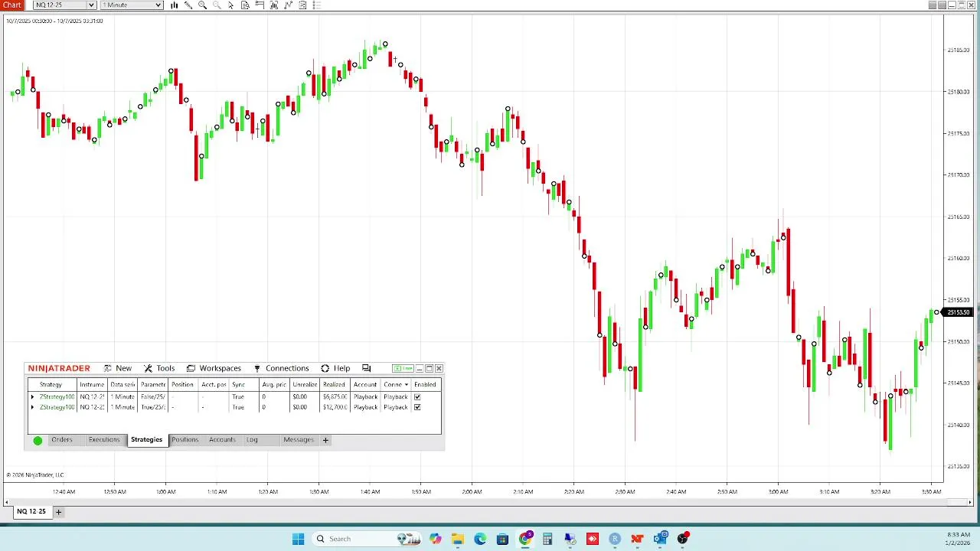980x551 pixels.
Task: Select the Strategies tab
Action: (x=146, y=440)
